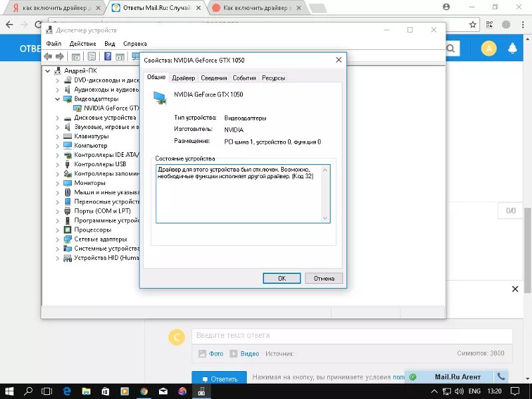Viewport: 532px width, 399px height.
Task: Click the Back arrow in Device Manager toolbar
Action: click(x=48, y=57)
